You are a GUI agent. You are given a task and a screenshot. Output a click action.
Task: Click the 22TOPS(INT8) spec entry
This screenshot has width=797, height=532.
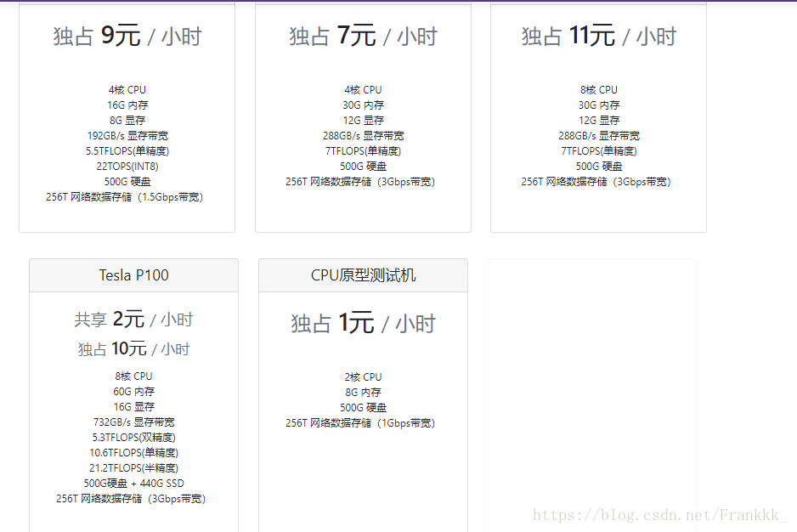(x=126, y=166)
